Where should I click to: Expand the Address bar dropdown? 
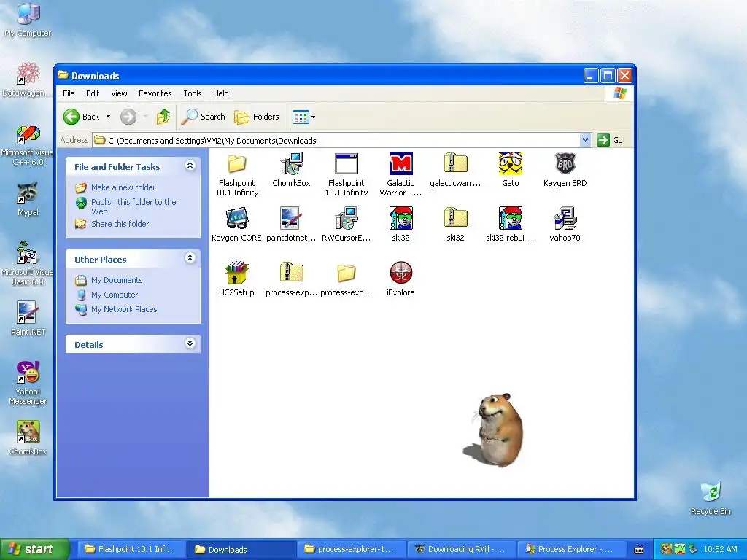[586, 140]
